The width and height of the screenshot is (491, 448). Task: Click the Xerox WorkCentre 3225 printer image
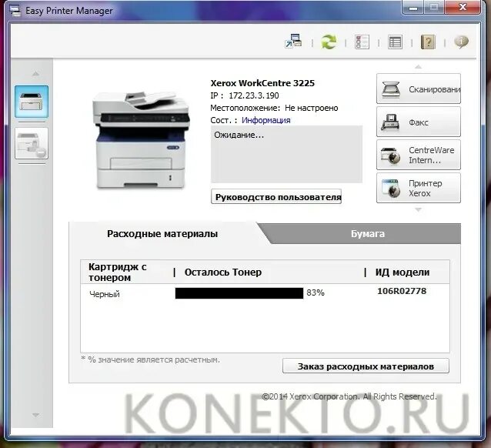coord(141,140)
